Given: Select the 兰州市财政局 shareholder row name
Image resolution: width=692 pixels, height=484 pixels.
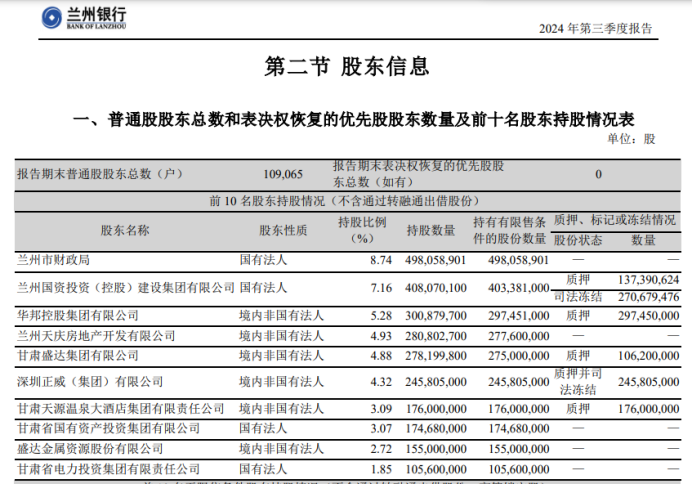Looking at the screenshot, I should [x=53, y=260].
